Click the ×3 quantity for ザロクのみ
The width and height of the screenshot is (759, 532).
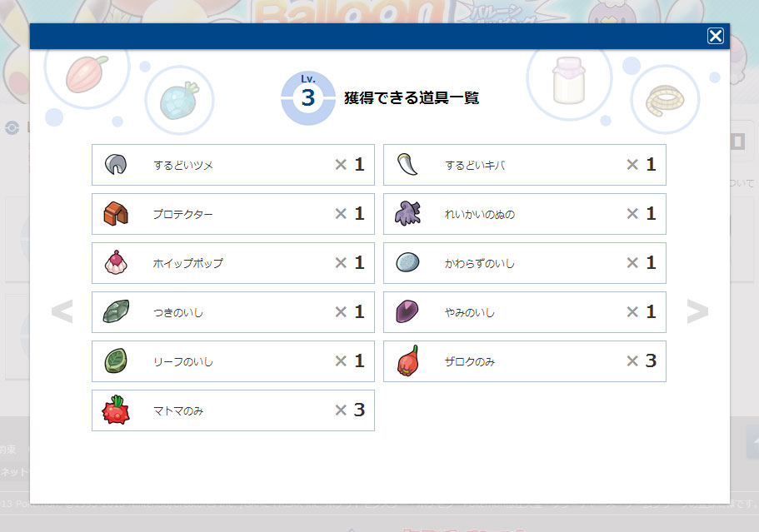click(642, 360)
